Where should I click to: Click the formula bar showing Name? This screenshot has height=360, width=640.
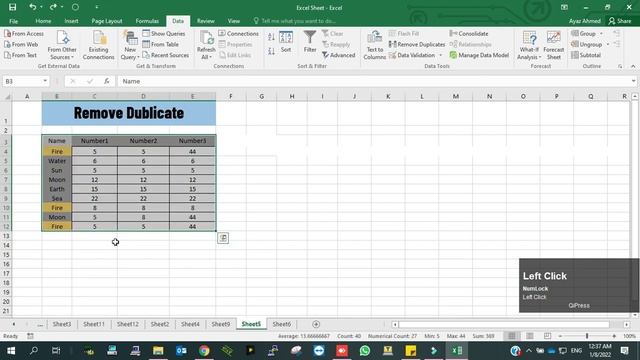coord(376,81)
